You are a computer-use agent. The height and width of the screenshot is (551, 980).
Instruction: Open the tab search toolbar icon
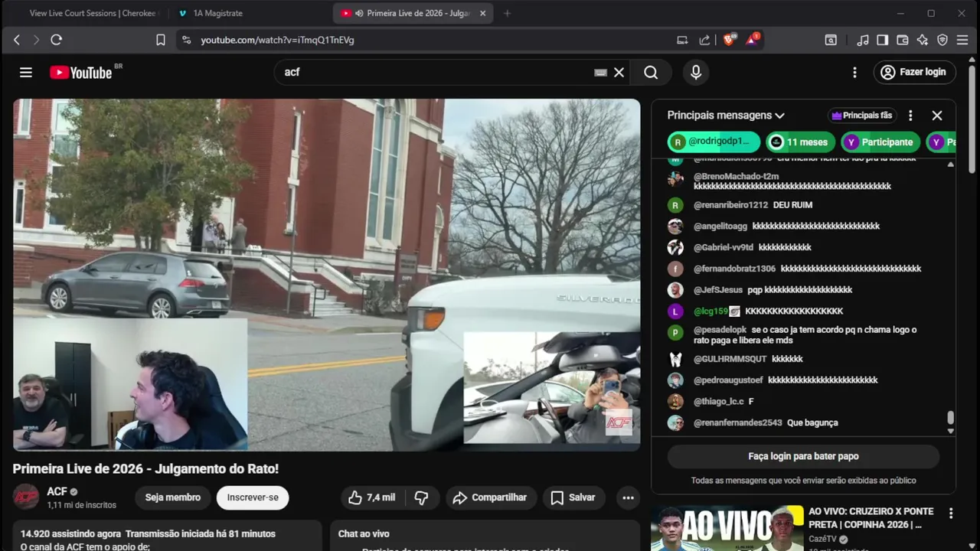click(831, 40)
